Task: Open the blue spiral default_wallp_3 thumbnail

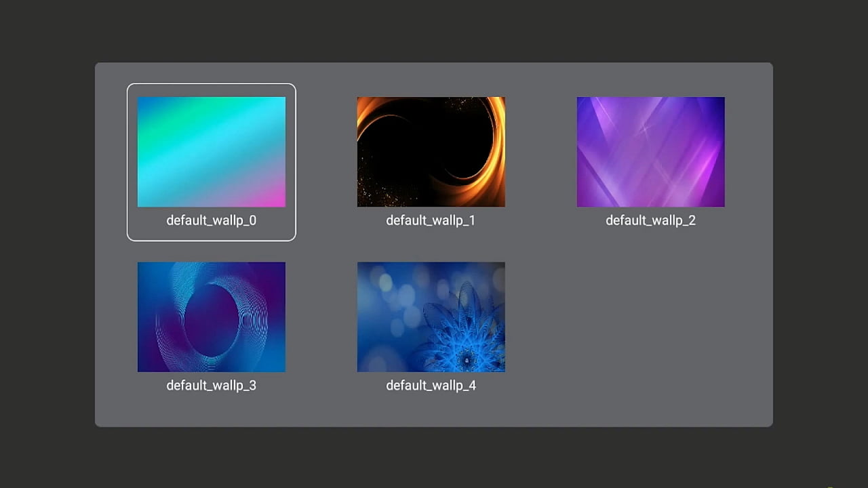Action: click(x=212, y=317)
